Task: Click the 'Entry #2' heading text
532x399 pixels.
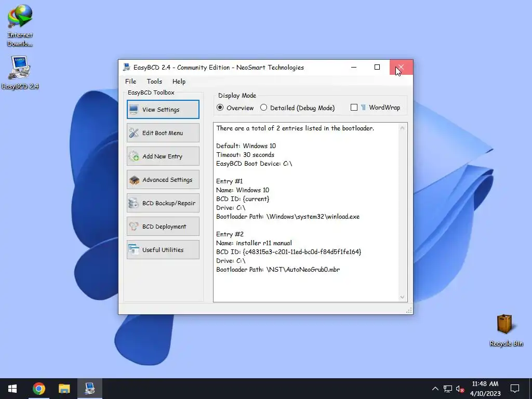Action: 230,234
